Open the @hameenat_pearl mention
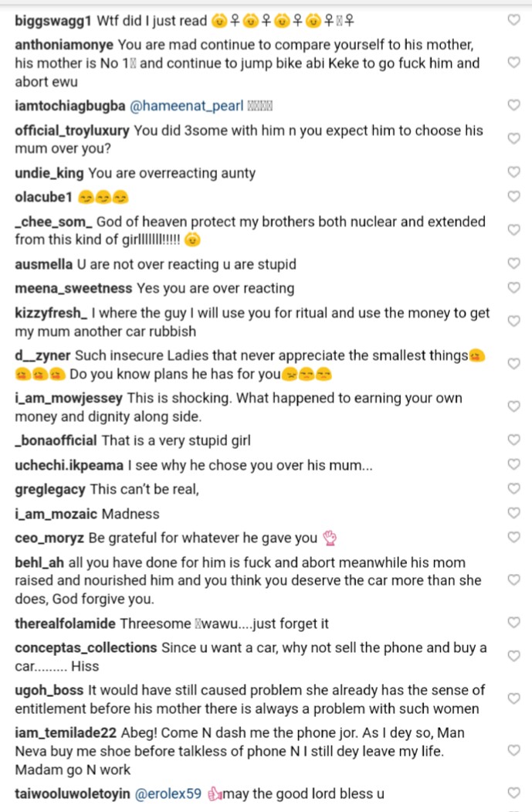 pyautogui.click(x=186, y=106)
